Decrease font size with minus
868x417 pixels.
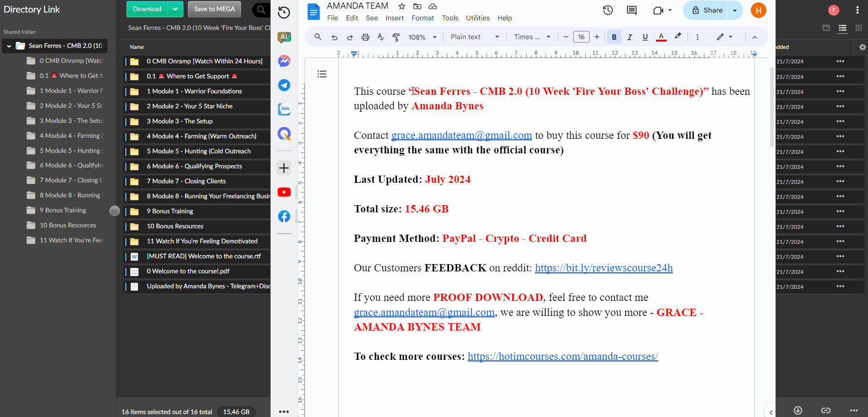565,37
